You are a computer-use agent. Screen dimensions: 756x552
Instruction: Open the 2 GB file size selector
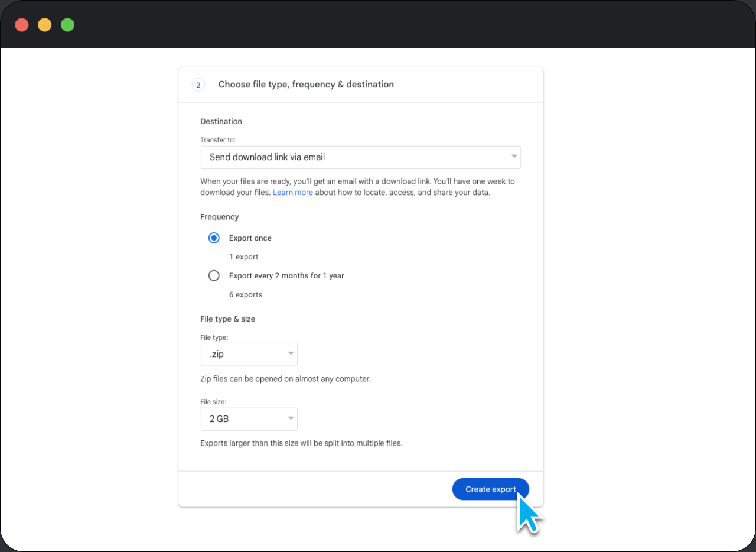click(249, 419)
